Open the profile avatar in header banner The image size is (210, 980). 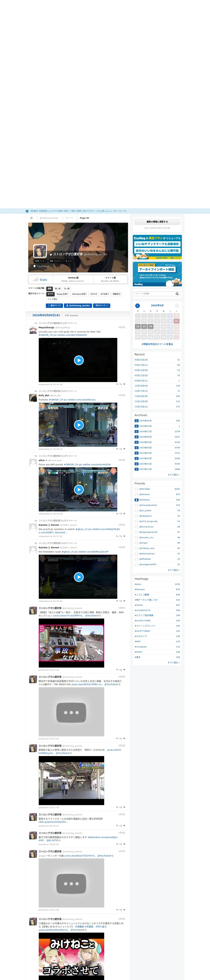40,251
